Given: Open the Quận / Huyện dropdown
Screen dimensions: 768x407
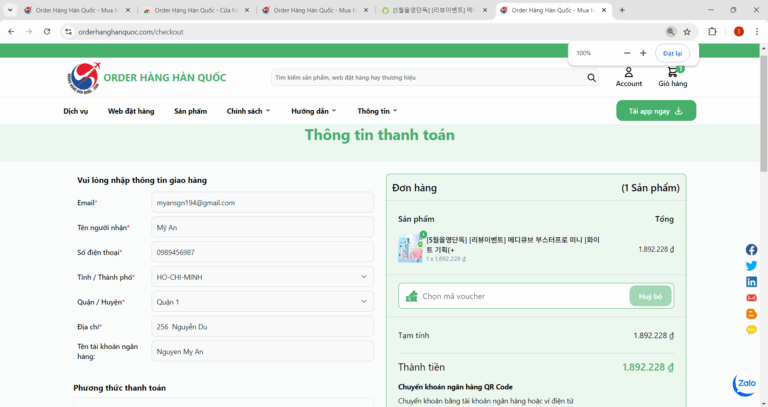Looking at the screenshot, I should [x=262, y=301].
